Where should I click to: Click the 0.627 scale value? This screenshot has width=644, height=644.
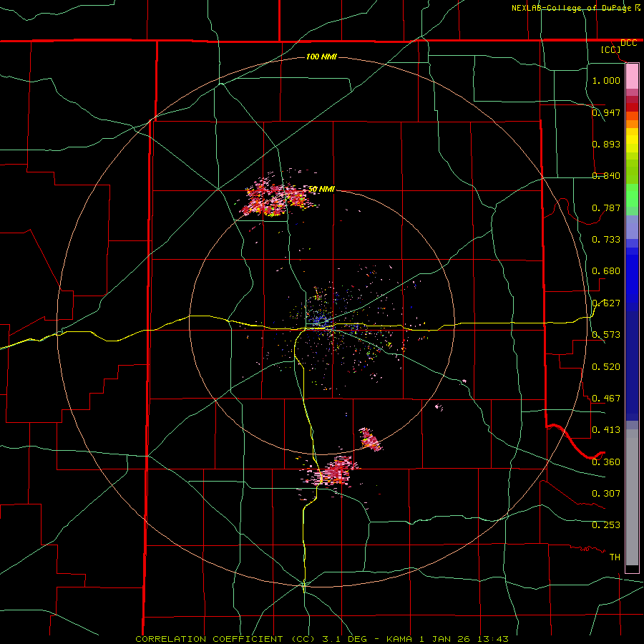(x=606, y=303)
